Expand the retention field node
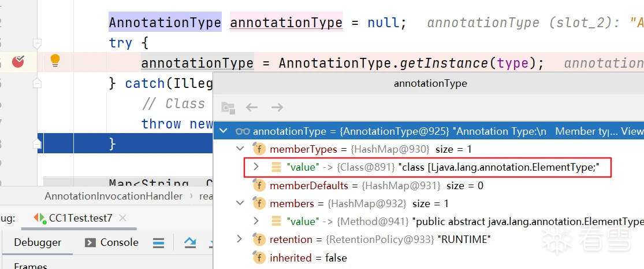The width and height of the screenshot is (644, 269). point(240,239)
